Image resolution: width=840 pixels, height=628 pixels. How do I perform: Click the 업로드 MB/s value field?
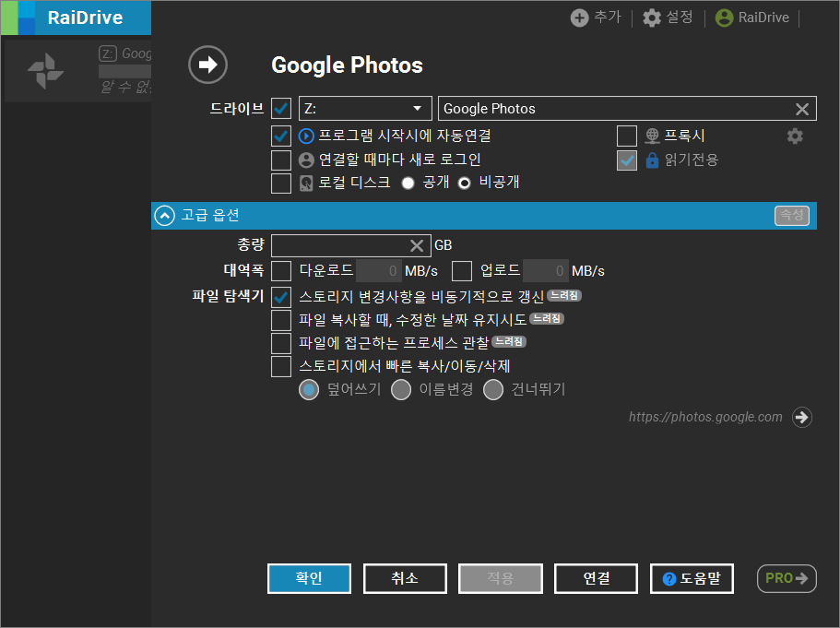[x=545, y=271]
